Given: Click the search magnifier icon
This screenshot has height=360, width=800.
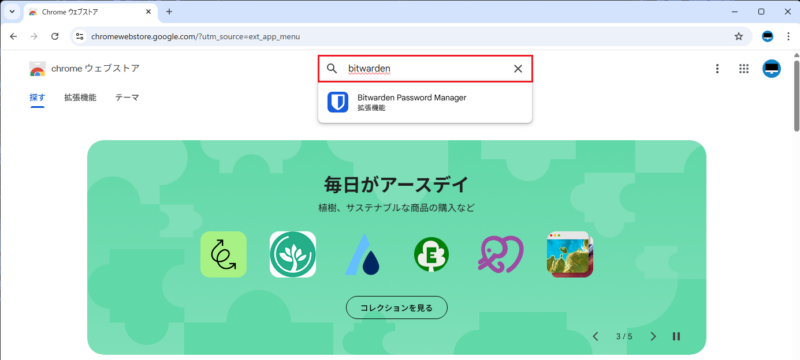Looking at the screenshot, I should pos(332,69).
